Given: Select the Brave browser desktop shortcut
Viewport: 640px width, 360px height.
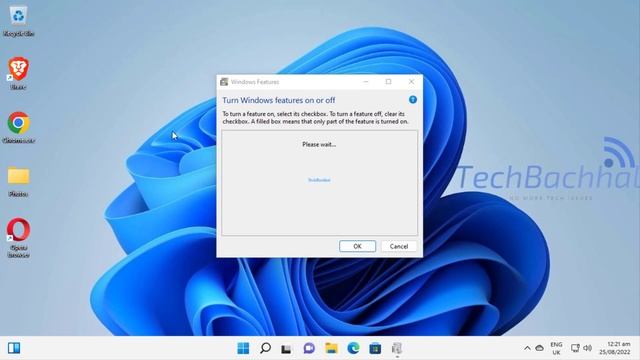Looking at the screenshot, I should point(18,73).
